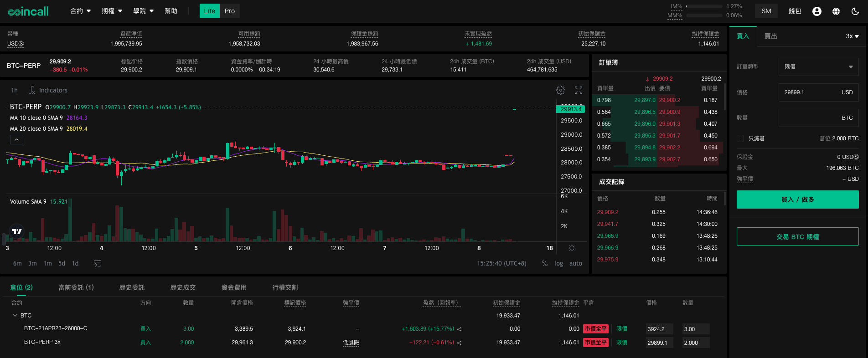Open the time axis settings gear

pyautogui.click(x=572, y=248)
